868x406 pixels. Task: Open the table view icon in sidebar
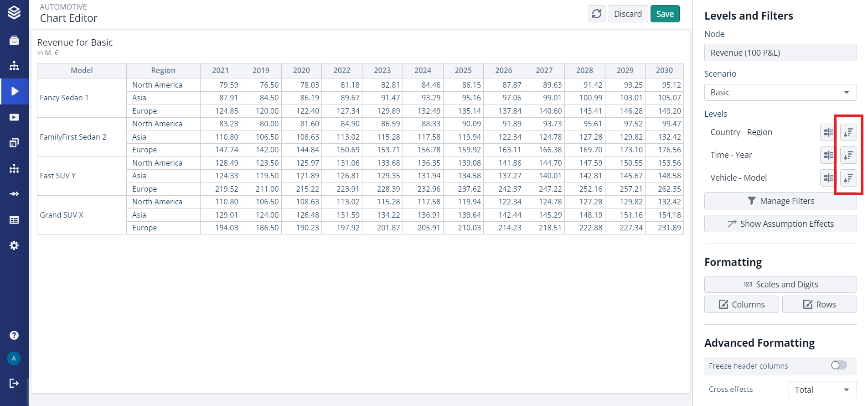click(14, 220)
